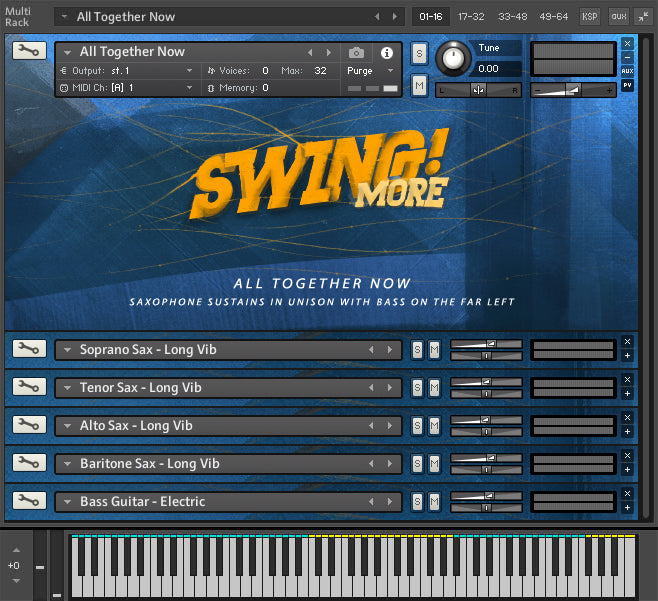This screenshot has height=601, width=658.
Task: Click the Tune knob
Action: point(454,58)
